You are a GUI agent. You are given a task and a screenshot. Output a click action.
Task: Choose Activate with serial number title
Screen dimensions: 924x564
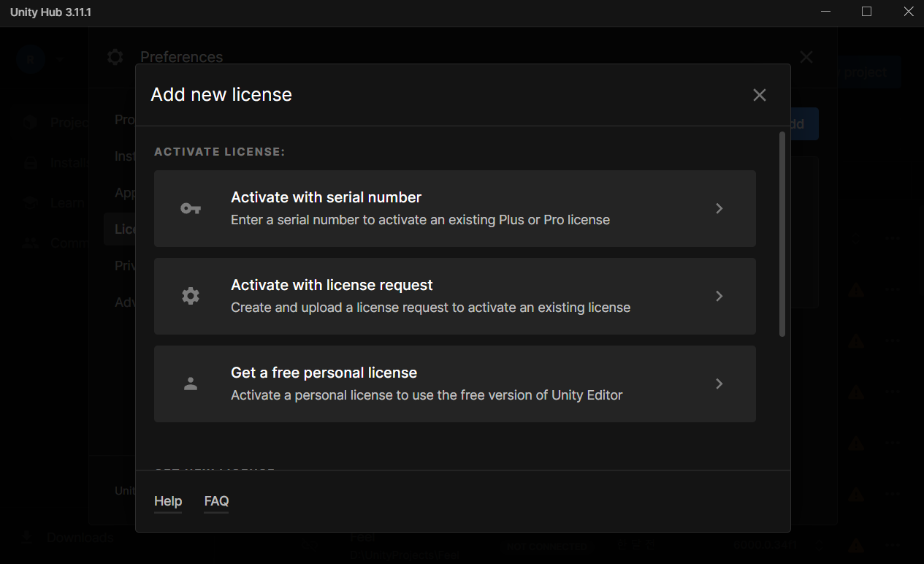pyautogui.click(x=326, y=197)
